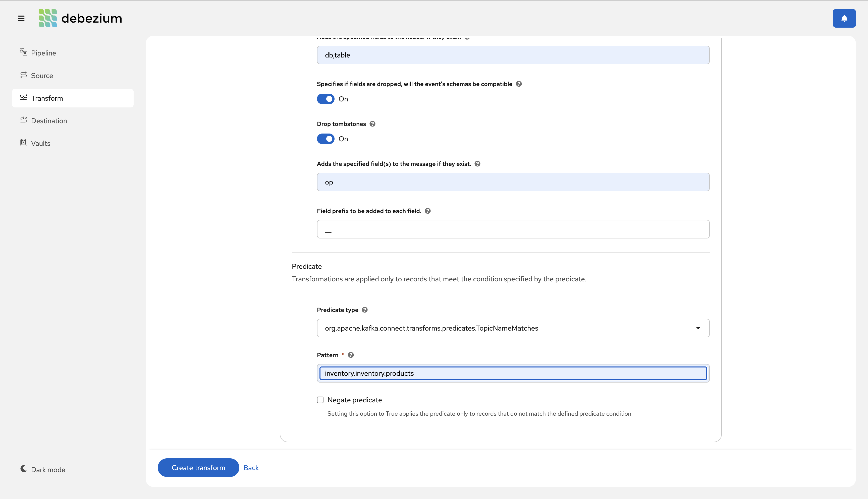
Task: Click help icon next to Drop tombstones
Action: click(x=372, y=124)
